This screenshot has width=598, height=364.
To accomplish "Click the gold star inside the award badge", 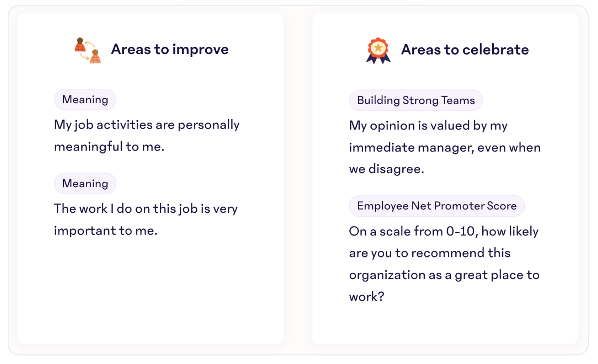I will pyautogui.click(x=378, y=48).
